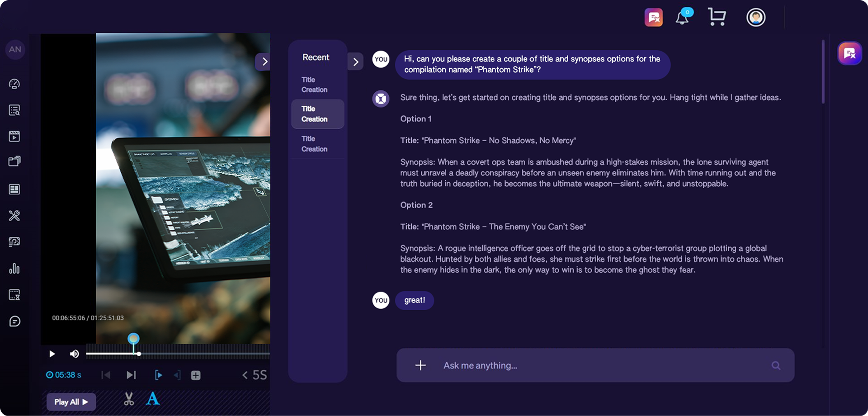This screenshot has width=868, height=416.
Task: Click the great! message bubble
Action: click(415, 300)
